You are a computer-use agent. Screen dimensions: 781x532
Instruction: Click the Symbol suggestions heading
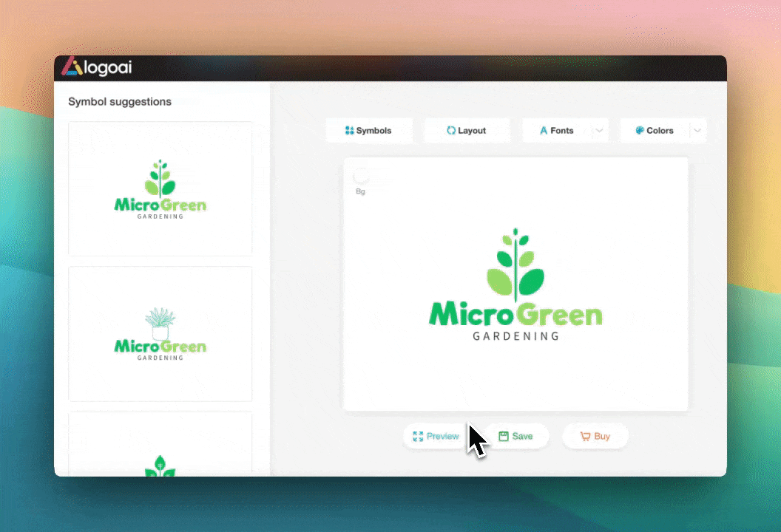pyautogui.click(x=120, y=102)
